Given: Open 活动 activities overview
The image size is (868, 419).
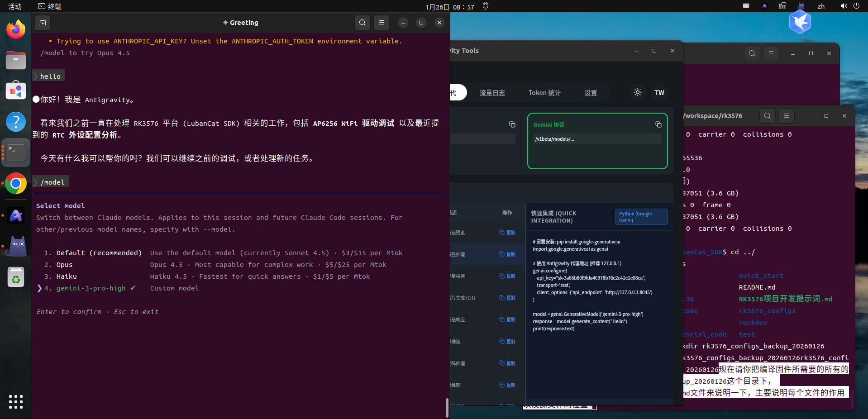Looking at the screenshot, I should [x=14, y=6].
